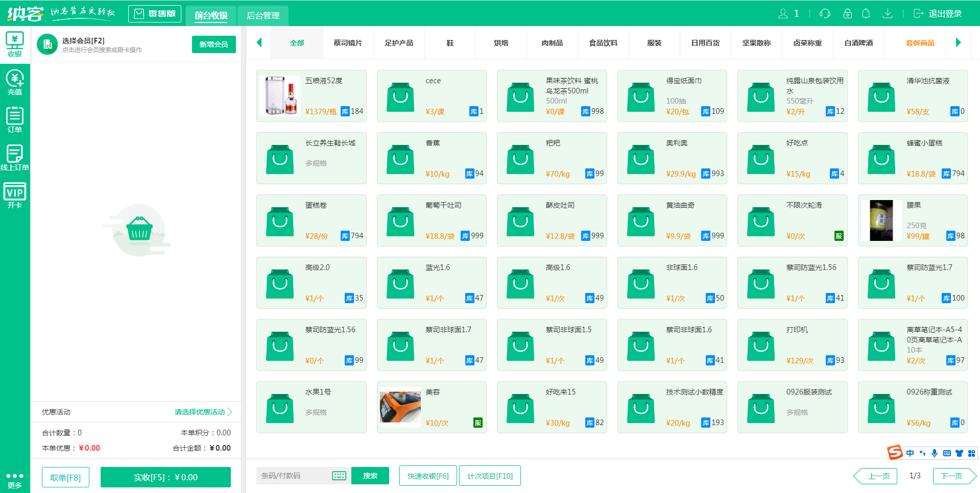The height and width of the screenshot is (493, 980).
Task: Switch to the 后台管理 tab
Action: 262,16
